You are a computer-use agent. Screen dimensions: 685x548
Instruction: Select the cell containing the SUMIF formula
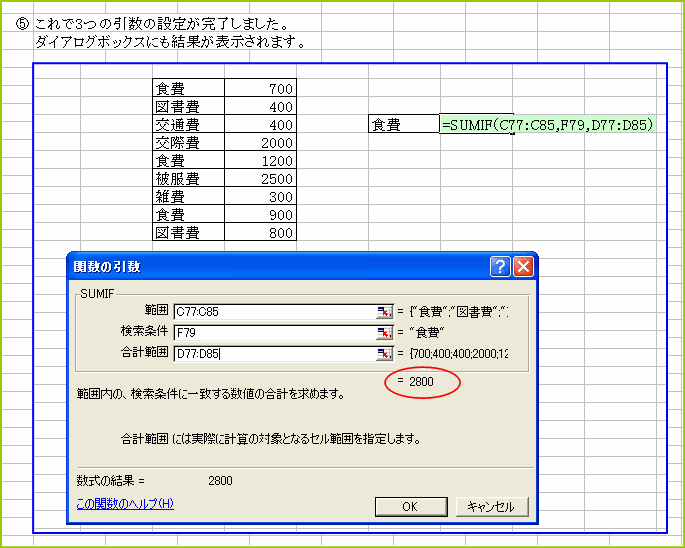coord(548,125)
